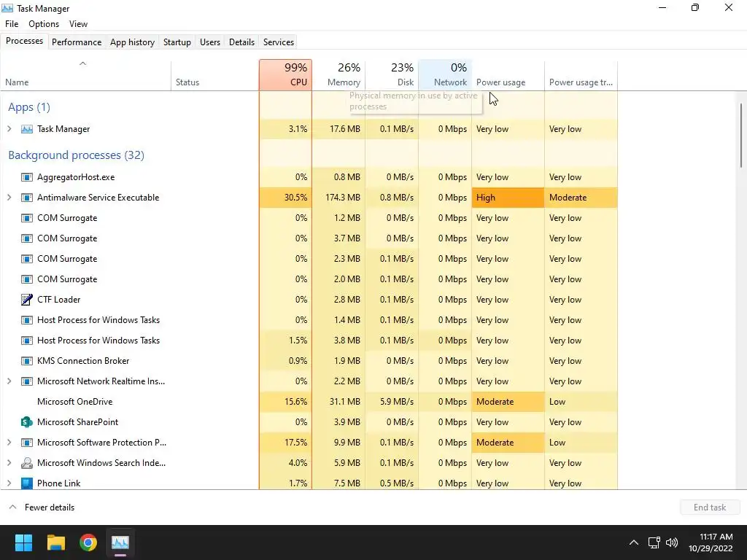Select the Processes tab
The height and width of the screenshot is (560, 747).
(x=24, y=41)
